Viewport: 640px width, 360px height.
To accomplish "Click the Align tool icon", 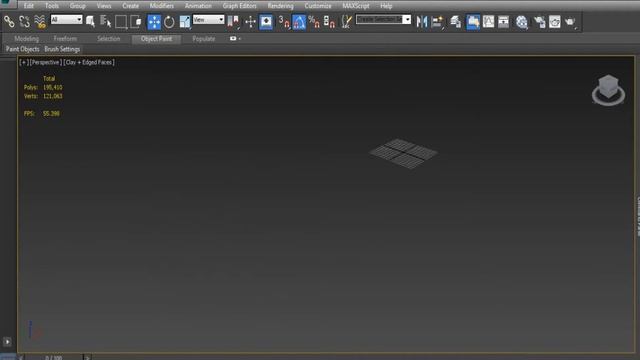I will [x=437, y=22].
